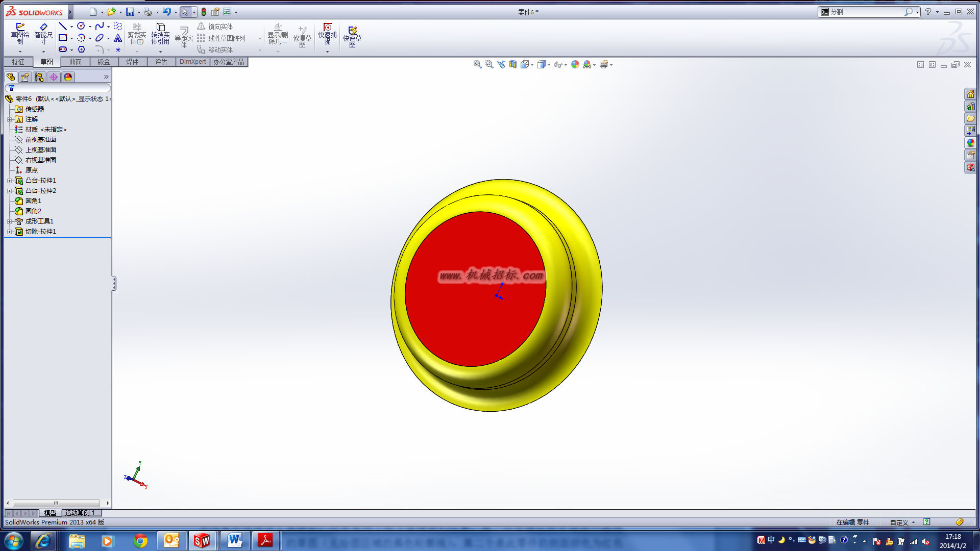Switch to the 曲面 surfaces tab
Viewport: 980px width, 551px height.
pos(76,62)
